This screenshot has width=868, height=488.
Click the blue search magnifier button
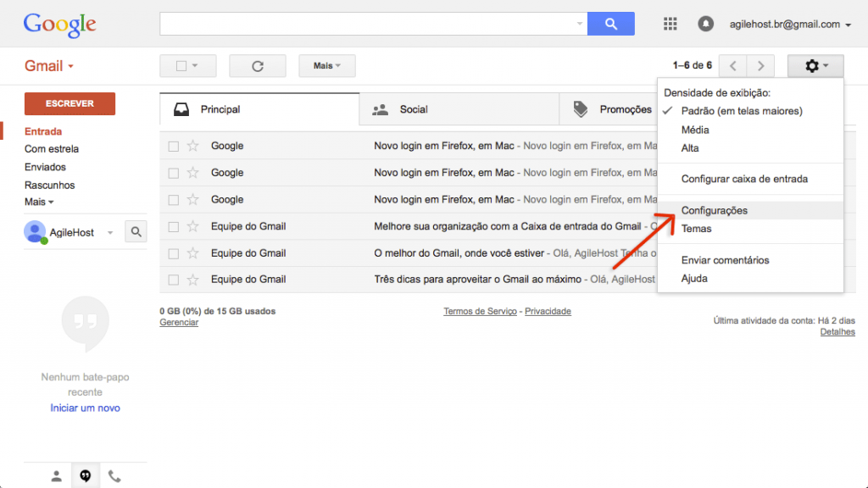pos(610,24)
